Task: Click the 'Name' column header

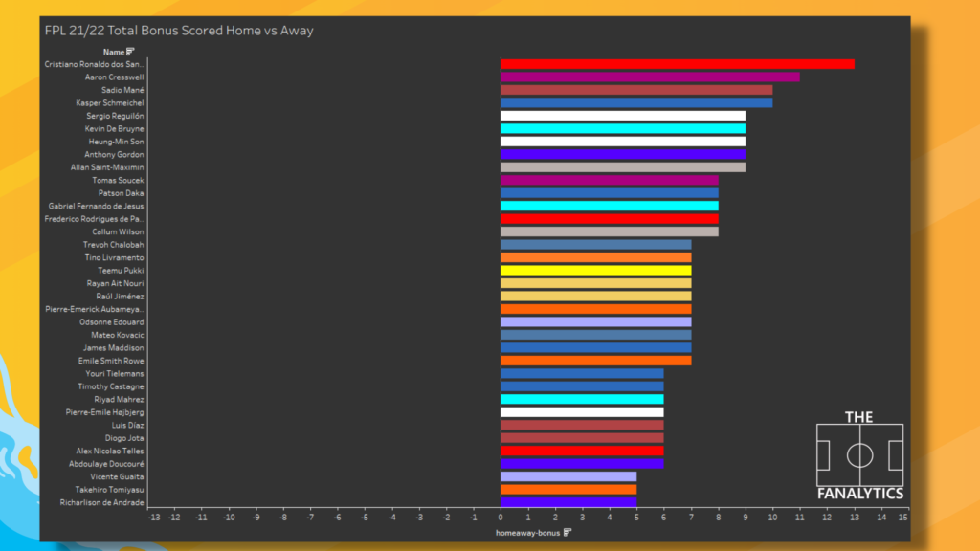Action: (x=114, y=52)
